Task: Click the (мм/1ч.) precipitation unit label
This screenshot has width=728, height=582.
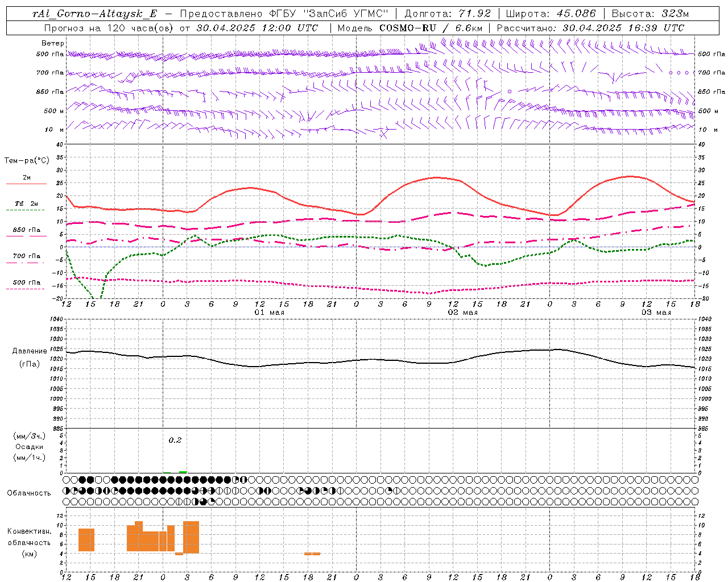Action: [x=30, y=458]
